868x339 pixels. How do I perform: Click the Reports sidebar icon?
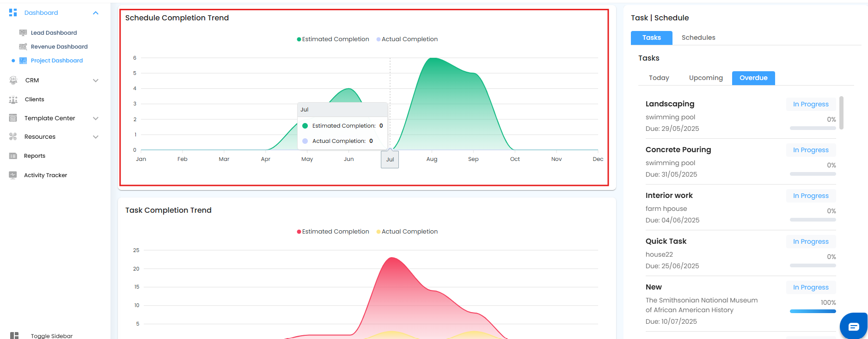[x=13, y=156]
